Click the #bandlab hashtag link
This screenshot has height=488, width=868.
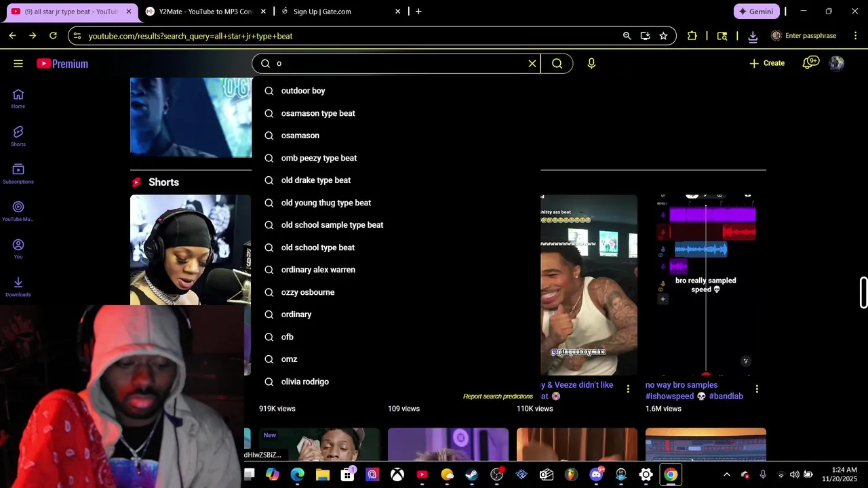726,396
